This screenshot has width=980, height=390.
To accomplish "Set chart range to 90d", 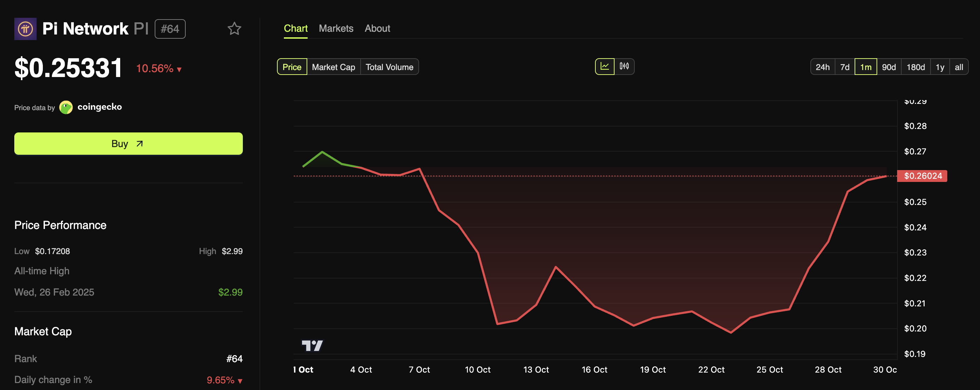I will (x=888, y=67).
